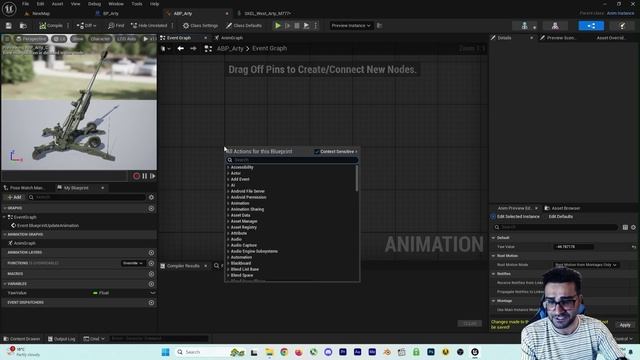The height and width of the screenshot is (360, 640).
Task: Toggle the Context Sensitive checkbox
Action: click(317, 151)
